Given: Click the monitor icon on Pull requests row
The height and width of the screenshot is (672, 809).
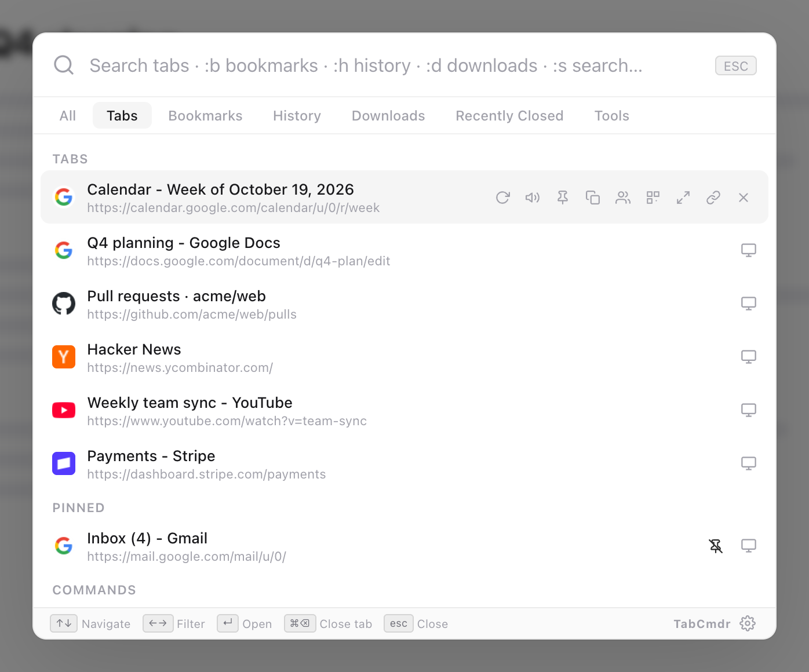Looking at the screenshot, I should 749,304.
